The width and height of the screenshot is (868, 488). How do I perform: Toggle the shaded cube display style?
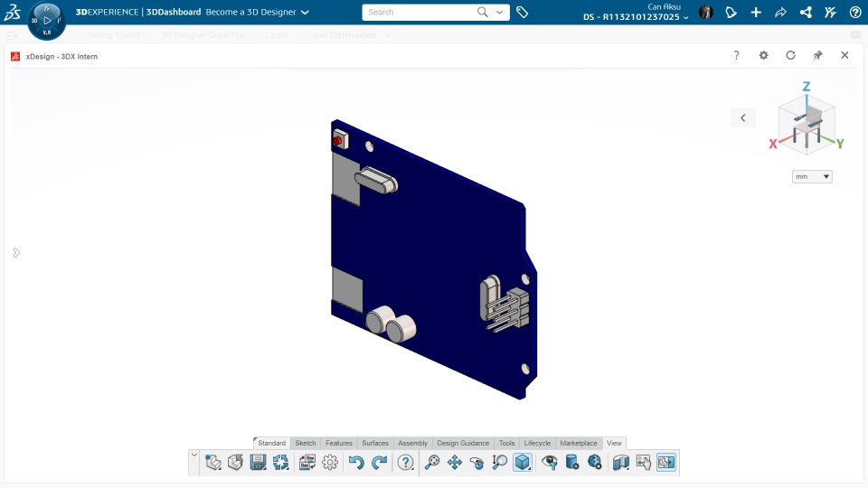(x=523, y=462)
